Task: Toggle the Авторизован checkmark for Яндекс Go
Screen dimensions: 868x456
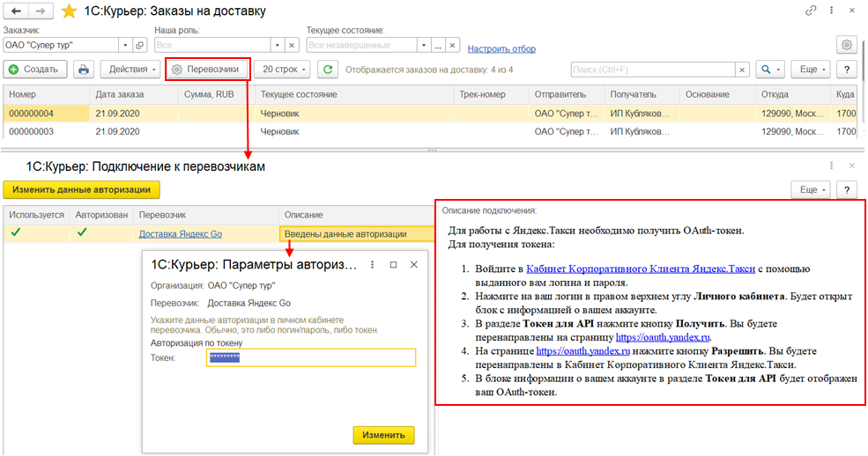Action: pos(82,232)
